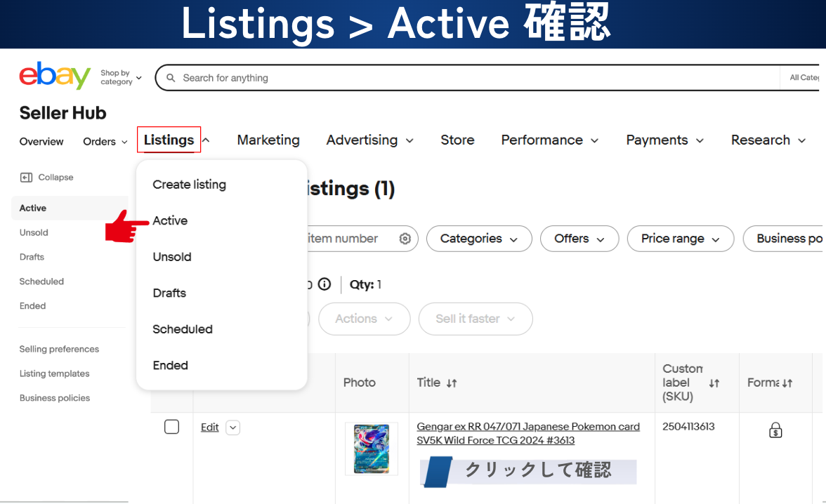The image size is (826, 504).
Task: Choose Unsold from the Listings dropdown
Action: click(x=171, y=257)
